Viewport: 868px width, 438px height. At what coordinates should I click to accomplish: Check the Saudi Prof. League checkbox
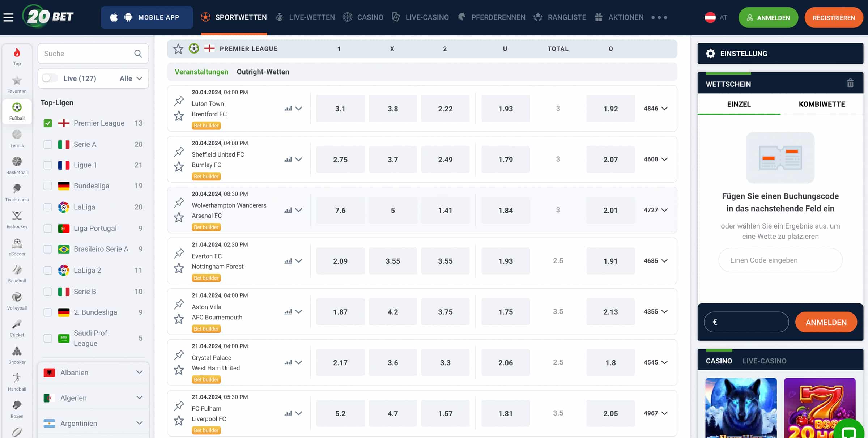pyautogui.click(x=48, y=338)
